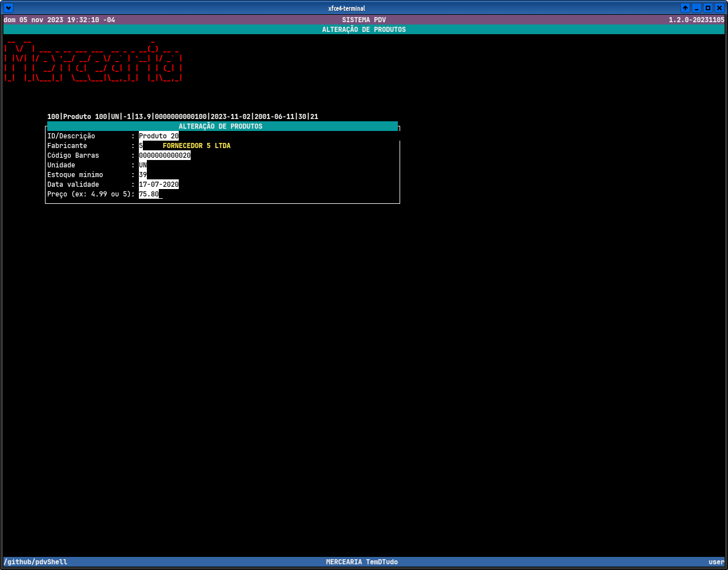Select the Data validade field 17-07-2020
The width and height of the screenshot is (728, 570).
159,184
